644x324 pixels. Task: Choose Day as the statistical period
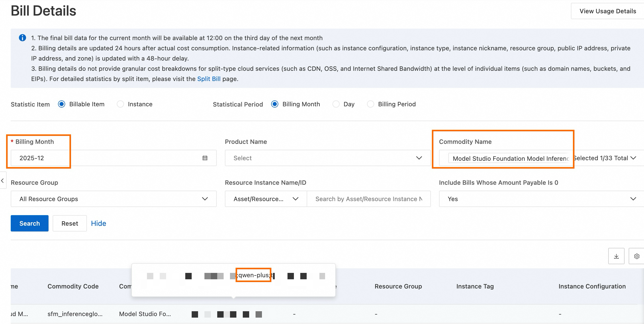[336, 104]
